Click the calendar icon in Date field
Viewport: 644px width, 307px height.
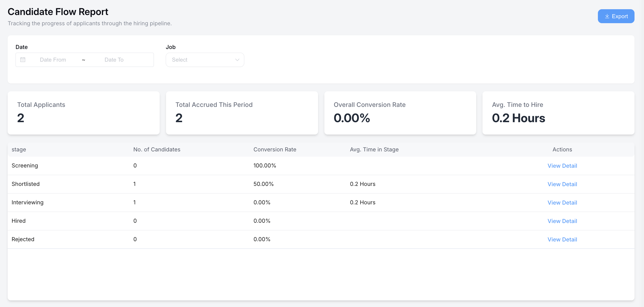[x=23, y=60]
